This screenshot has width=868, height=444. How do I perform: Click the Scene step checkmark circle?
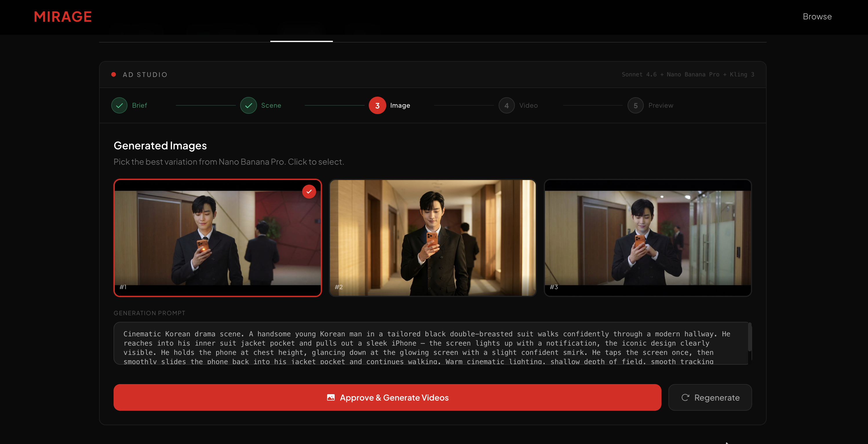coord(248,105)
